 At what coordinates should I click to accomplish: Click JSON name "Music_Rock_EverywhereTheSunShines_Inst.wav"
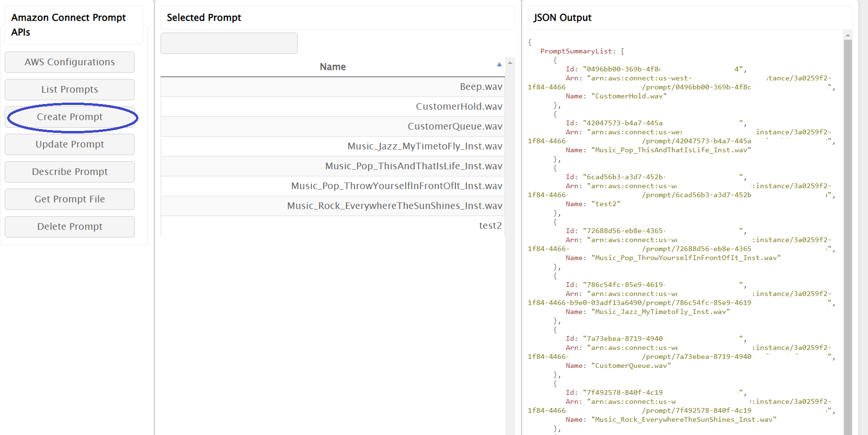tap(684, 419)
